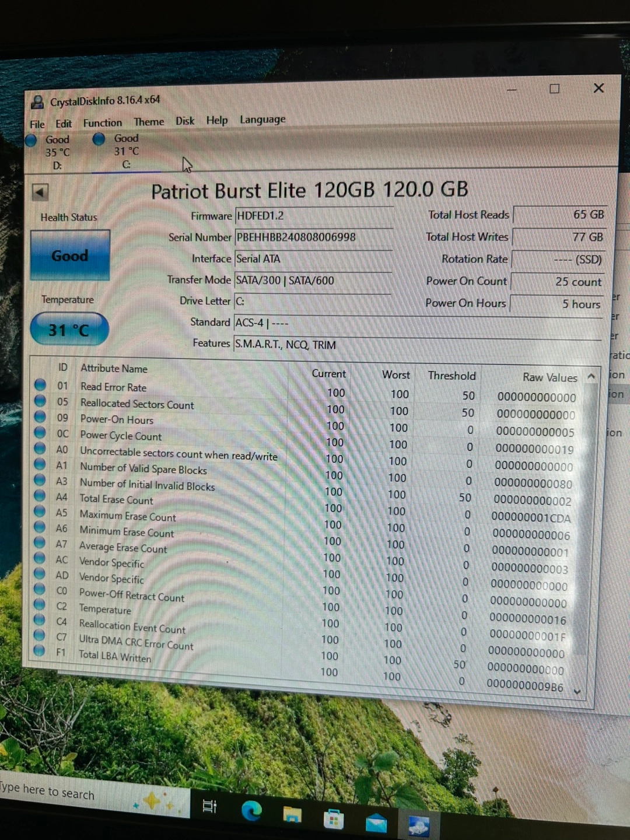Click the Power On Count value 25 count
Viewport: 630px width, 840px height.
tap(557, 282)
